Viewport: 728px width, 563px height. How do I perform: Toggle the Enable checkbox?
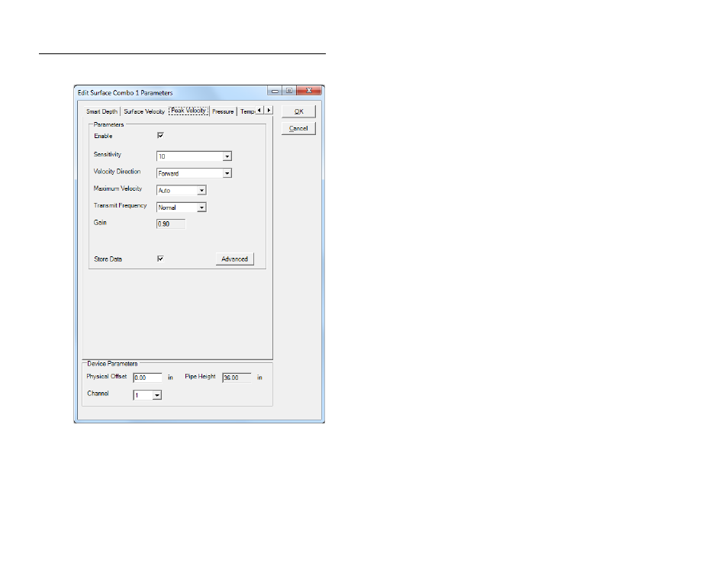tap(161, 136)
